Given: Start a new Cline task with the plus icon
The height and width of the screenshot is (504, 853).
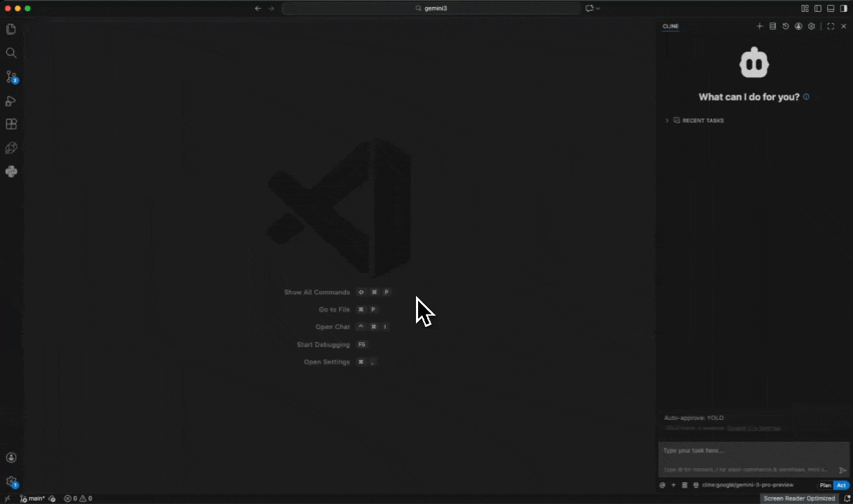Looking at the screenshot, I should [x=760, y=26].
